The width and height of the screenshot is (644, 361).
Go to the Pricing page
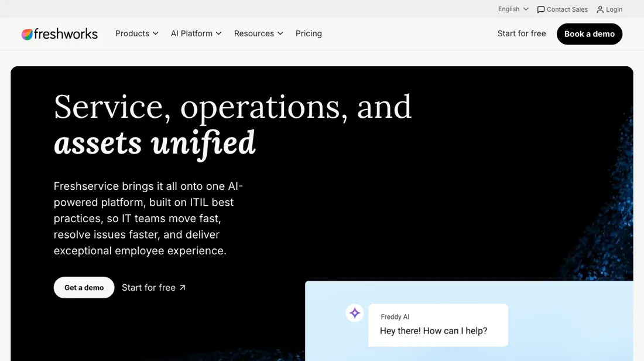click(x=309, y=34)
